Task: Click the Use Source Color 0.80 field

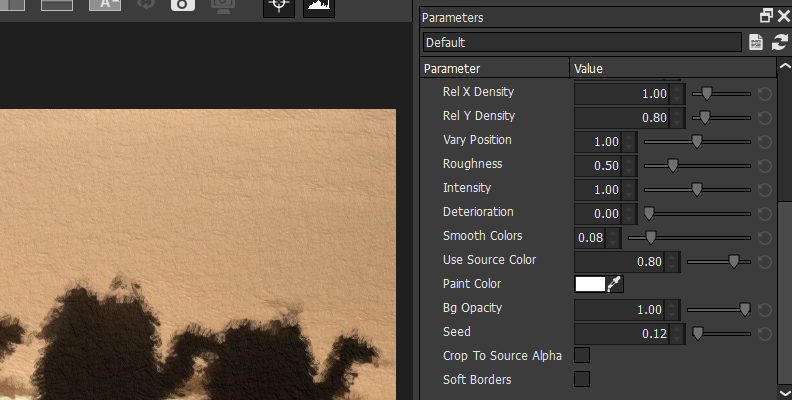Action: [x=620, y=262]
